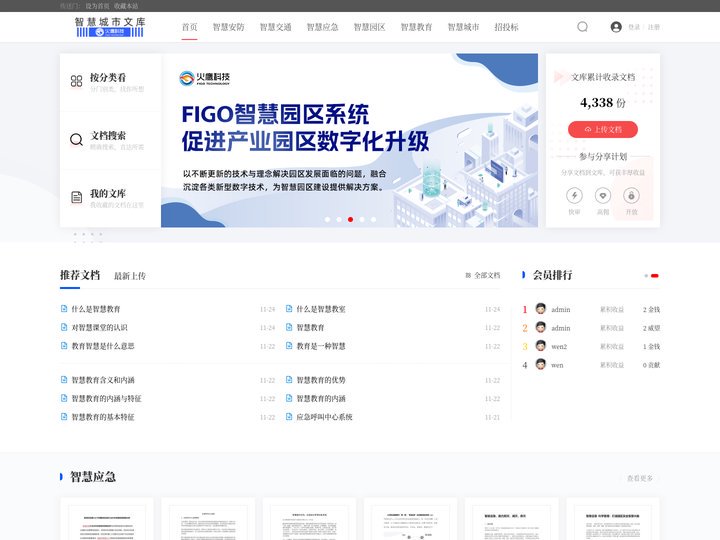Click the file icon beside 对智慧课堂的认识

[x=64, y=327]
